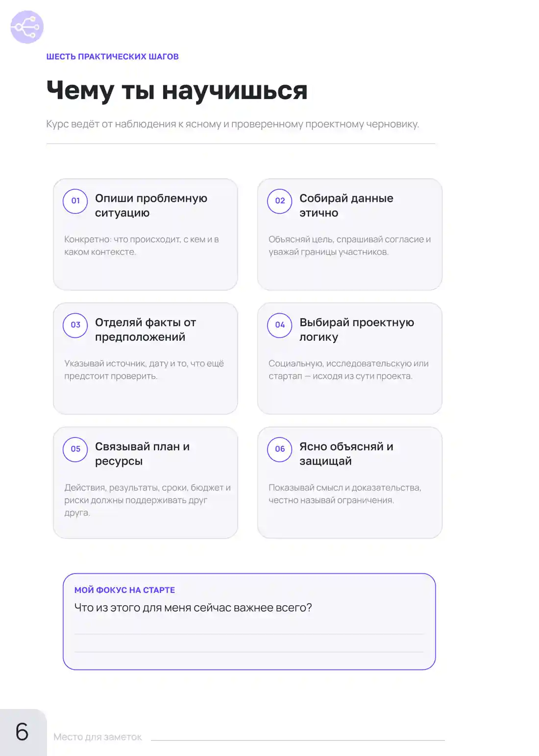Screen dimensions: 539x756
Task: Select the 'Ясно объясняй и защищай' heading
Action: pyautogui.click(x=346, y=454)
